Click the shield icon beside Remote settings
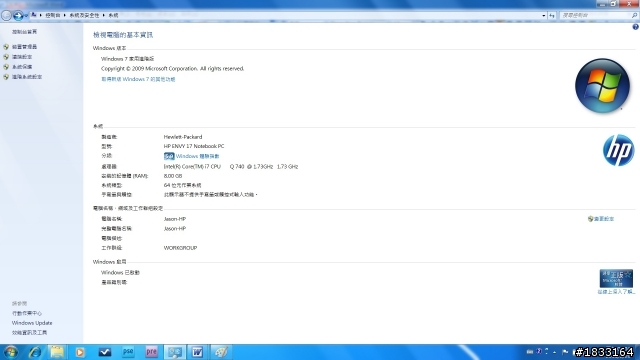 click(x=6, y=57)
